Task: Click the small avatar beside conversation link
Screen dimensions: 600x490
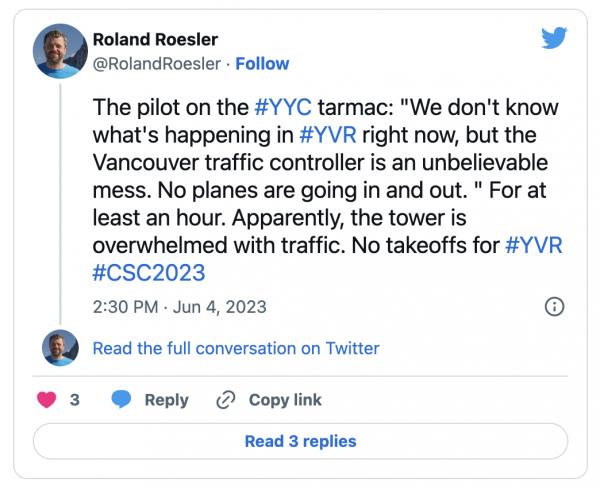Action: click(x=60, y=348)
